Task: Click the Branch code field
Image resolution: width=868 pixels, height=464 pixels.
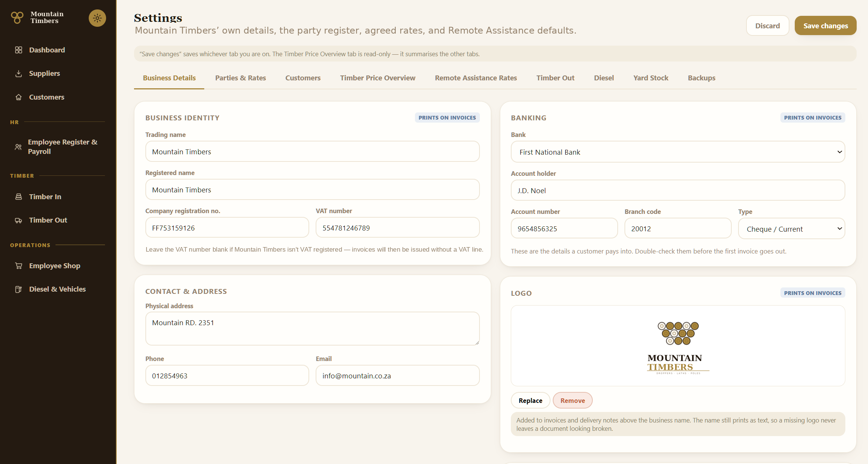Action: [x=678, y=228]
